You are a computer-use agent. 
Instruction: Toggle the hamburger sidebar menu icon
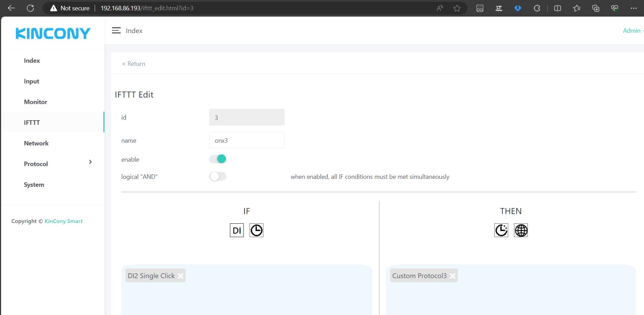point(116,31)
